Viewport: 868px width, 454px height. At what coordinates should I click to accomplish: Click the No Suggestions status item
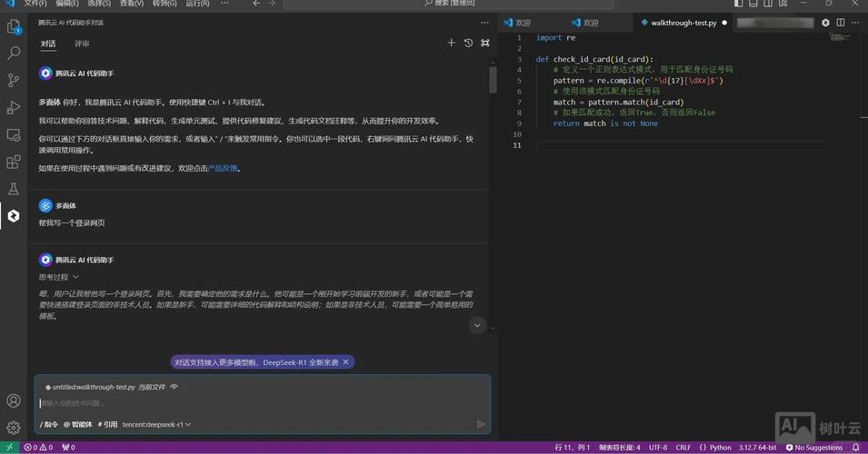pos(814,448)
